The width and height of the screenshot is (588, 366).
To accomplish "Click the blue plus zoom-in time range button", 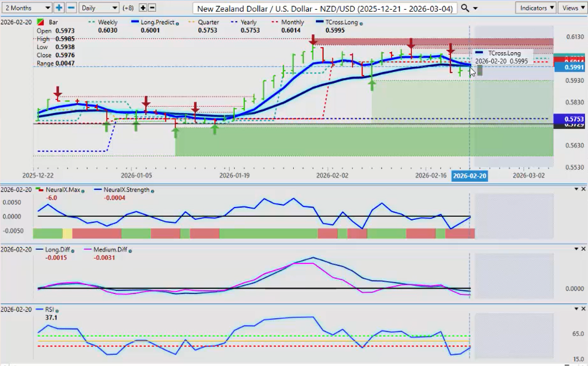I will point(59,8).
